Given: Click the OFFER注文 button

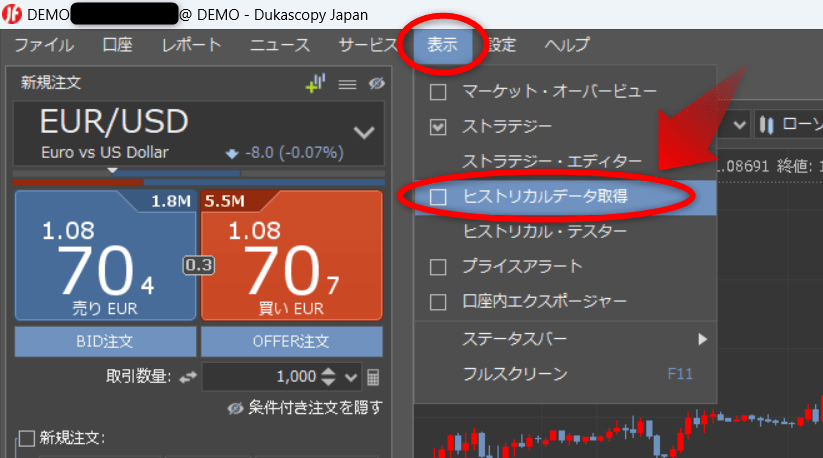Looking at the screenshot, I should (x=292, y=342).
